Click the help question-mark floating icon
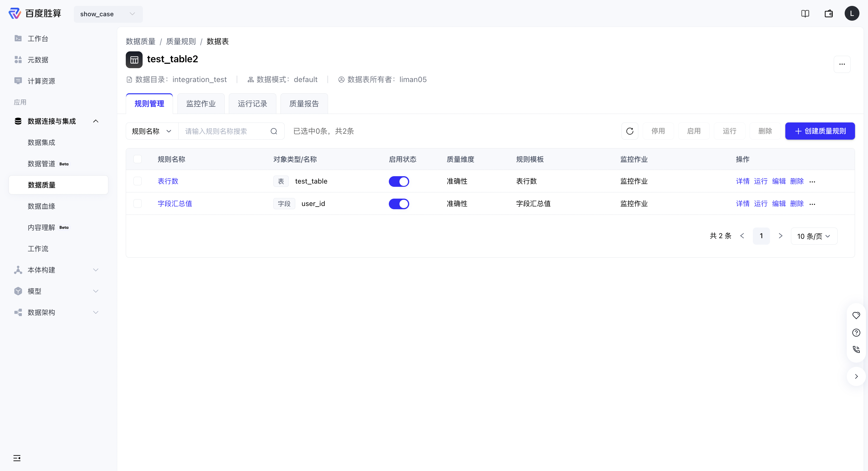The width and height of the screenshot is (868, 471). [x=856, y=333]
